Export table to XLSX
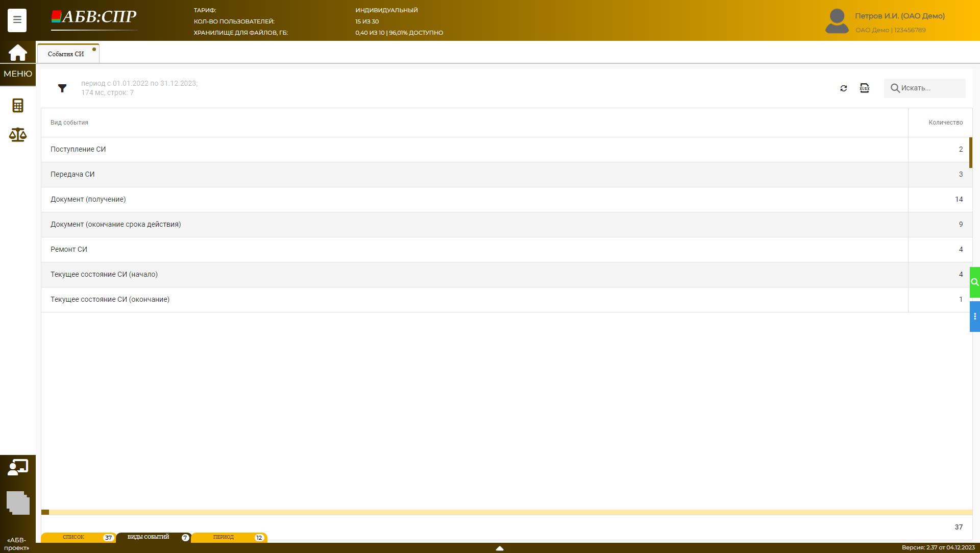Screen dimensions: 980x553 [x=864, y=88]
